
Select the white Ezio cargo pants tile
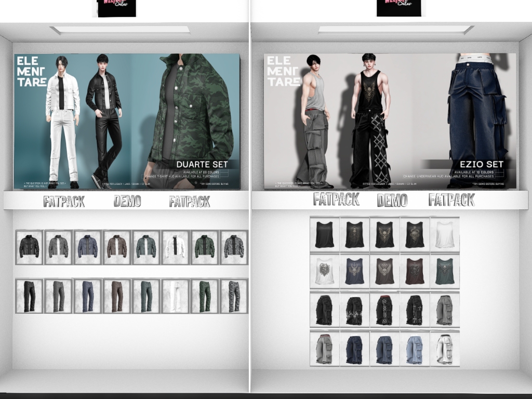(x=445, y=349)
